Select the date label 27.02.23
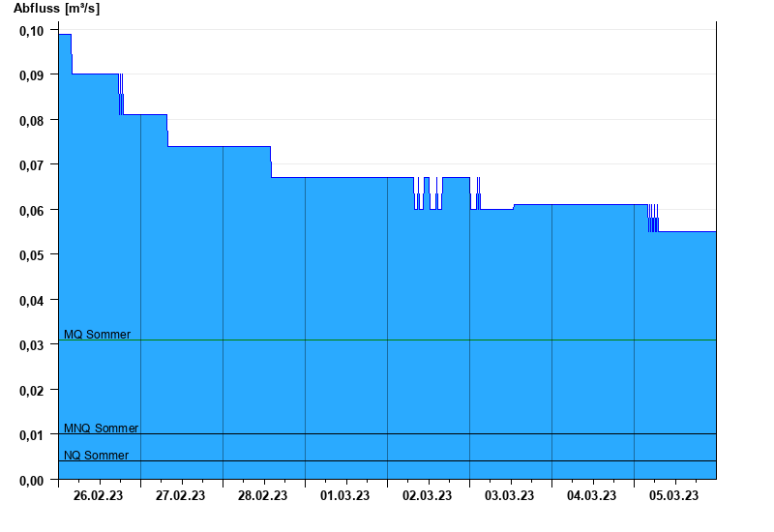This screenshot has height=532, width=774. coord(180,495)
